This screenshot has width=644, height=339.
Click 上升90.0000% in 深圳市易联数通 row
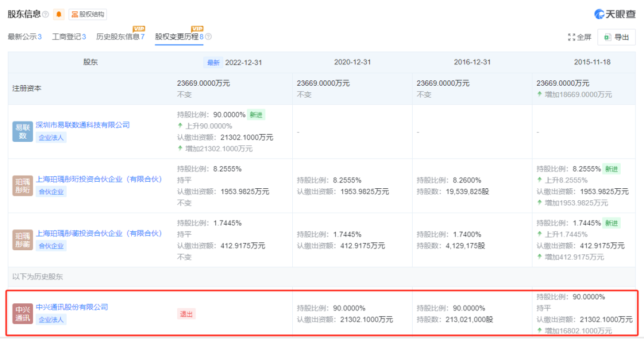[205, 126]
